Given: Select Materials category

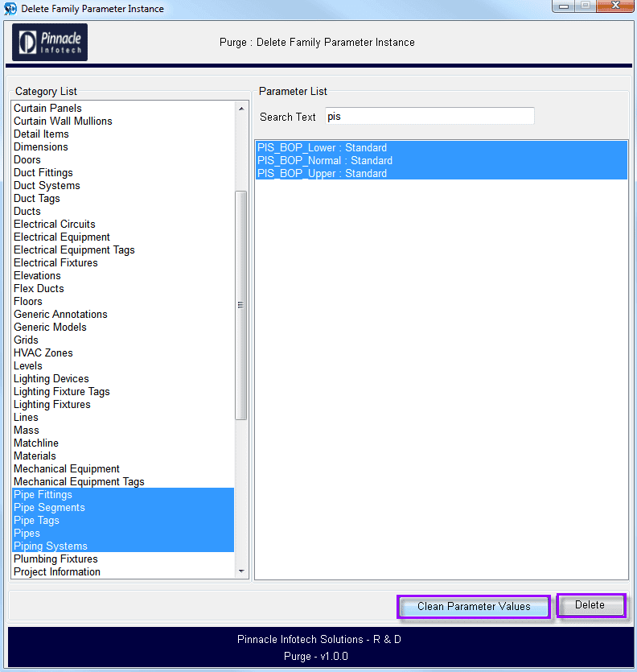Looking at the screenshot, I should click(x=123, y=456).
